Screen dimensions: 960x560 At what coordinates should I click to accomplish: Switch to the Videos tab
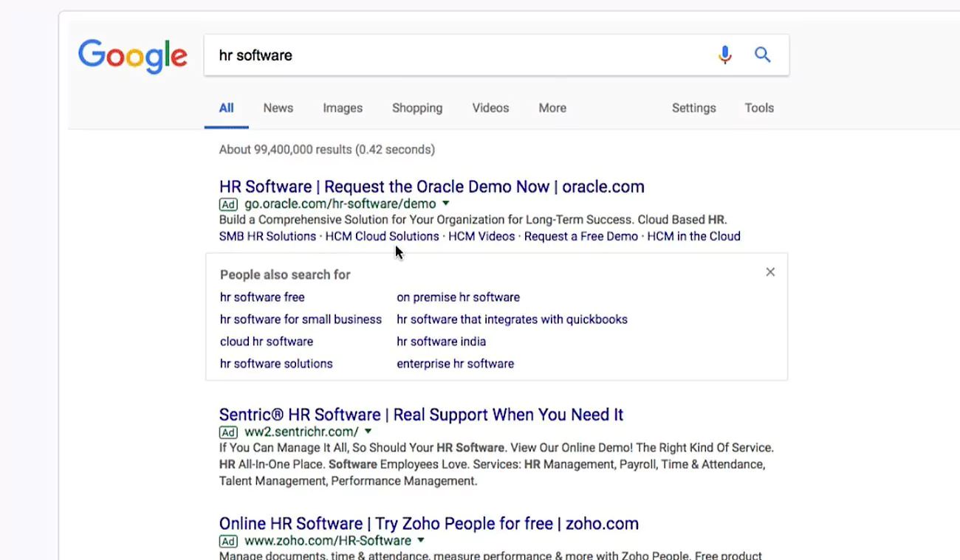[490, 108]
